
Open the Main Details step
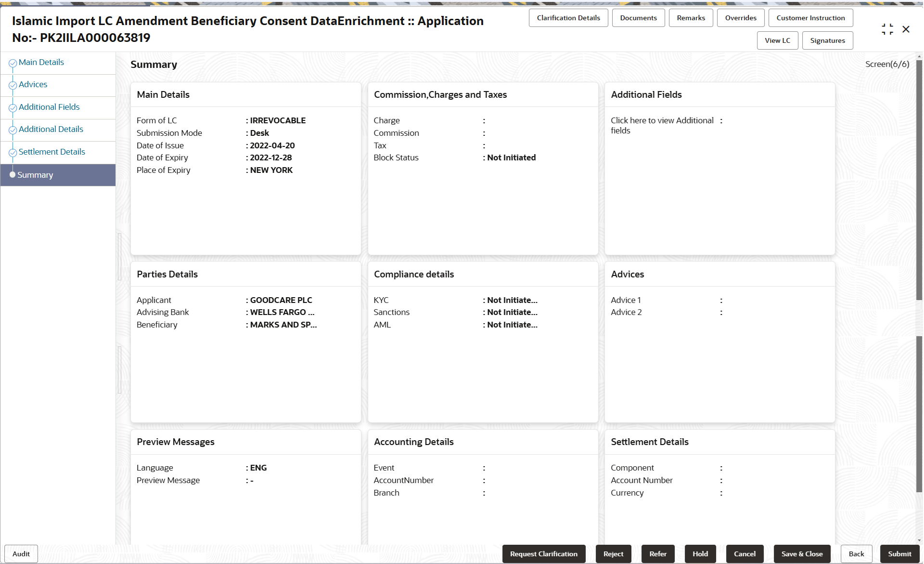pyautogui.click(x=41, y=62)
